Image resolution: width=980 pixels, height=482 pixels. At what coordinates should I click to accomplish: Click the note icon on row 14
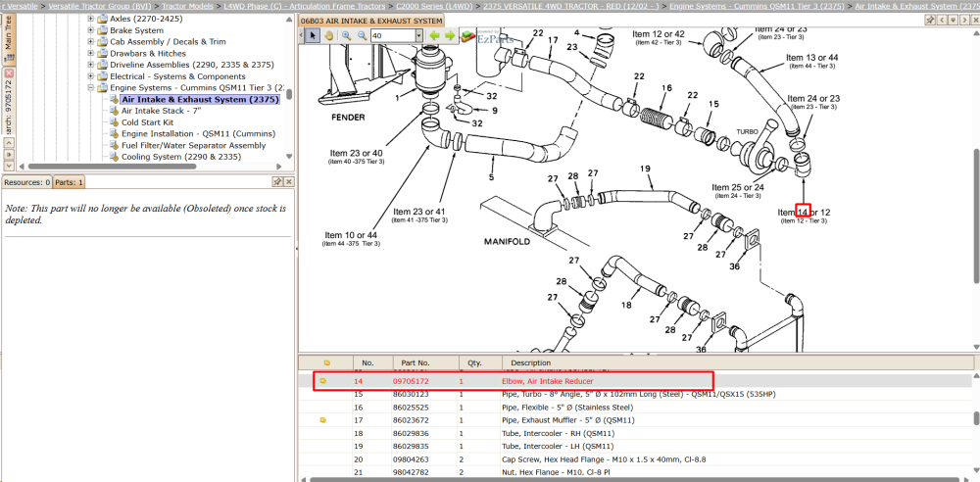tap(323, 381)
